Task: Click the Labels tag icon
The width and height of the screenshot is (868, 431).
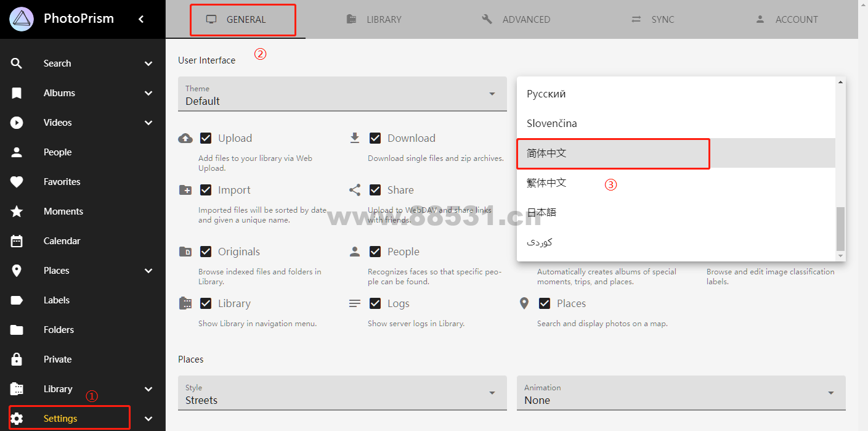Action: 17,300
